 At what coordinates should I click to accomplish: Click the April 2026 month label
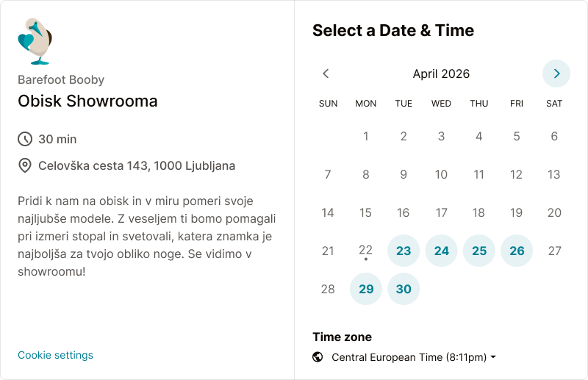[x=441, y=74]
